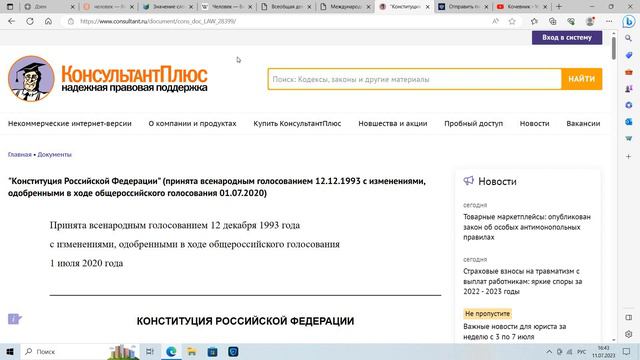
Task: Show hidden system tray icons
Action: click(x=549, y=351)
